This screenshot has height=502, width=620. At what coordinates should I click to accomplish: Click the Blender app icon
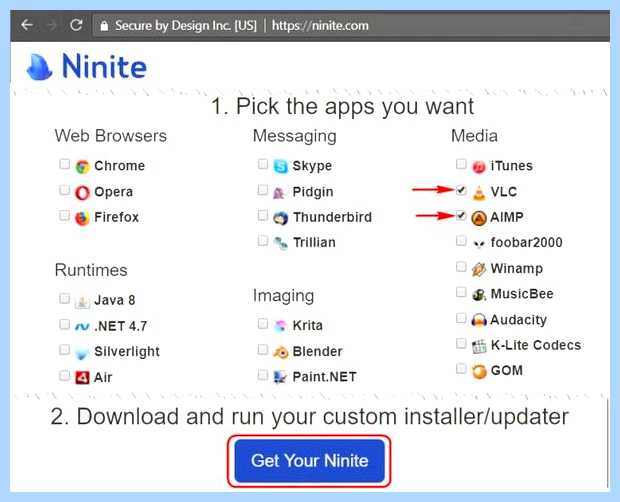[x=281, y=352]
